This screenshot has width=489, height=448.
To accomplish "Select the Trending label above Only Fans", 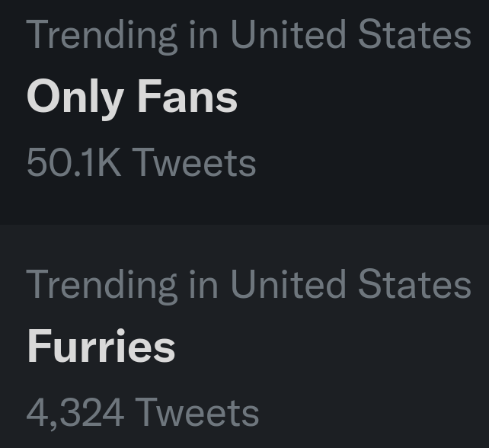I will point(248,34).
